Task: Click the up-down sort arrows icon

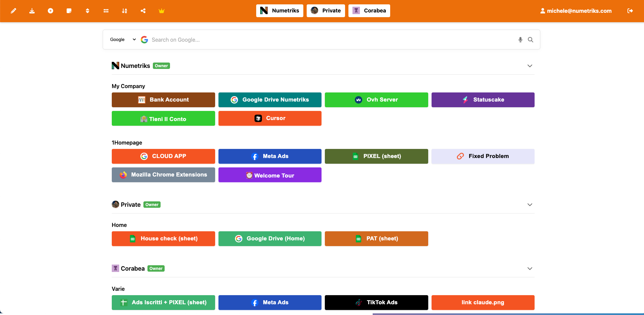Action: click(x=88, y=11)
